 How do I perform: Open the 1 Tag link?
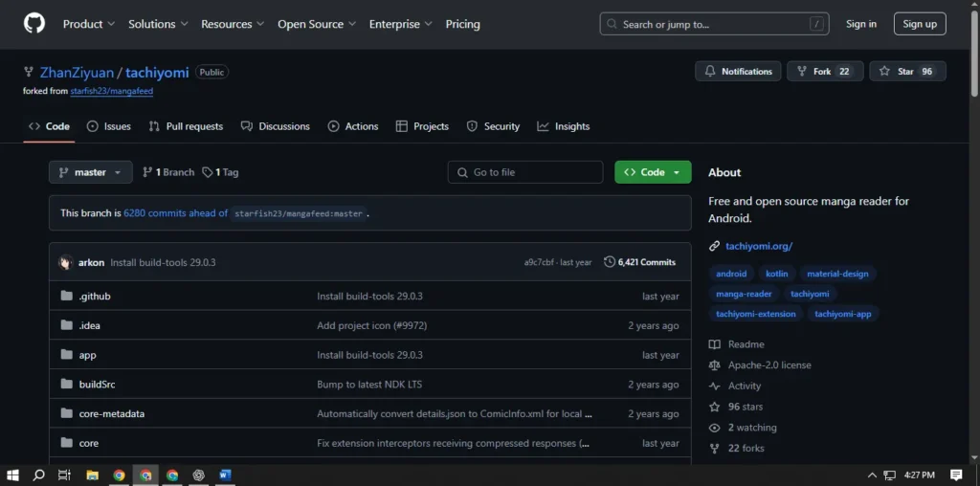(x=220, y=172)
